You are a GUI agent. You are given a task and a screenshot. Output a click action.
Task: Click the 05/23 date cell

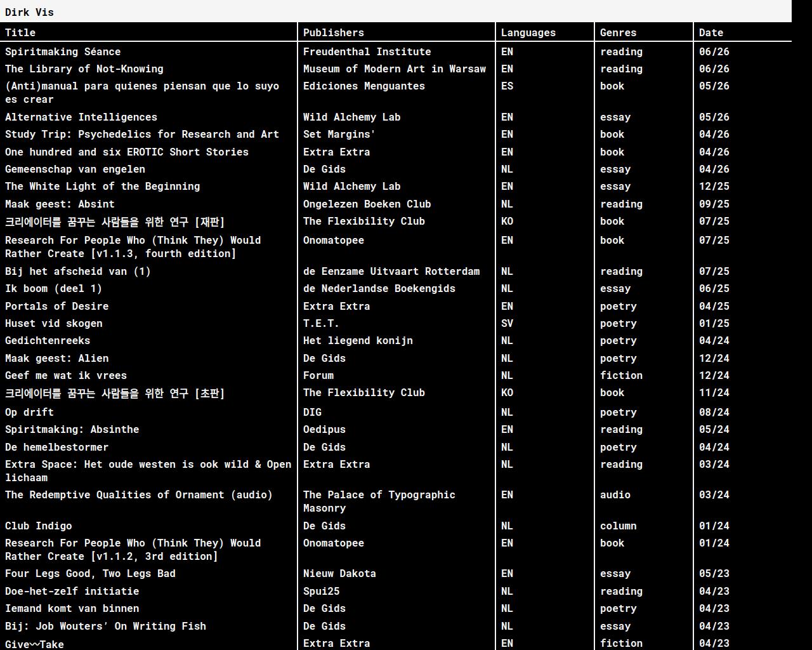point(714,573)
